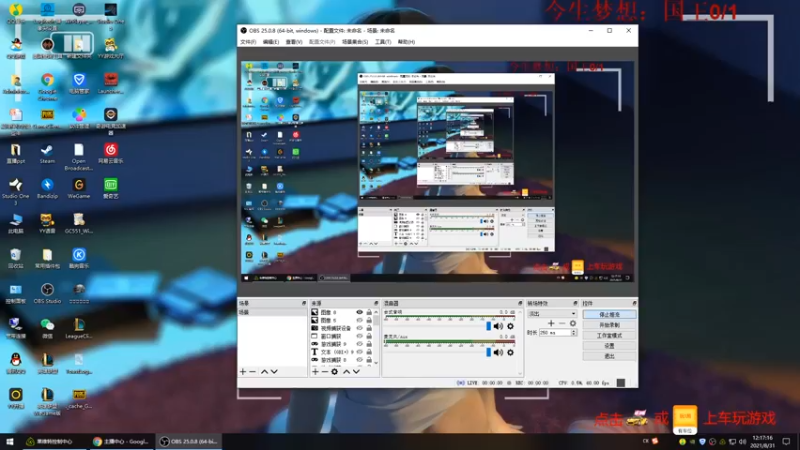Adjust transition duration stepper arrows
Viewport: 800px width, 450px height.
click(x=574, y=333)
